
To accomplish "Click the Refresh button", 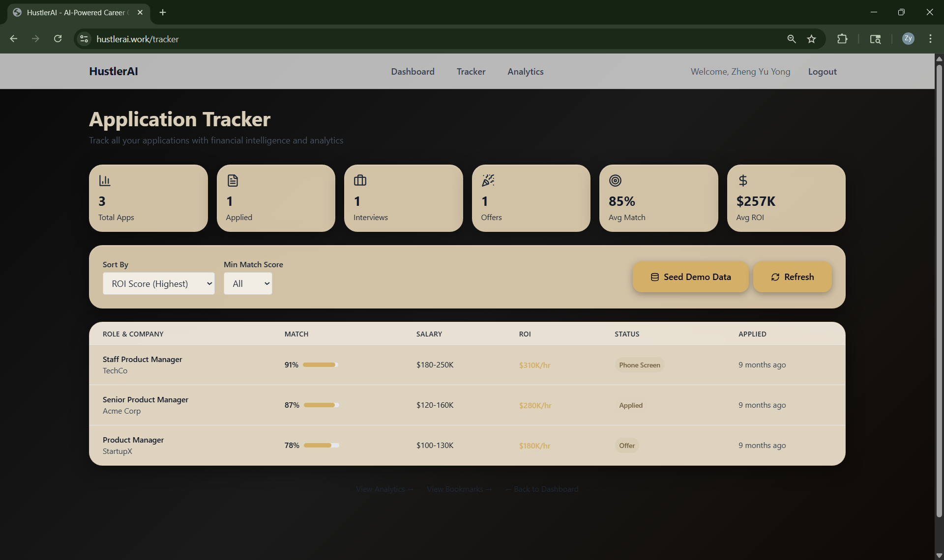I will (792, 277).
